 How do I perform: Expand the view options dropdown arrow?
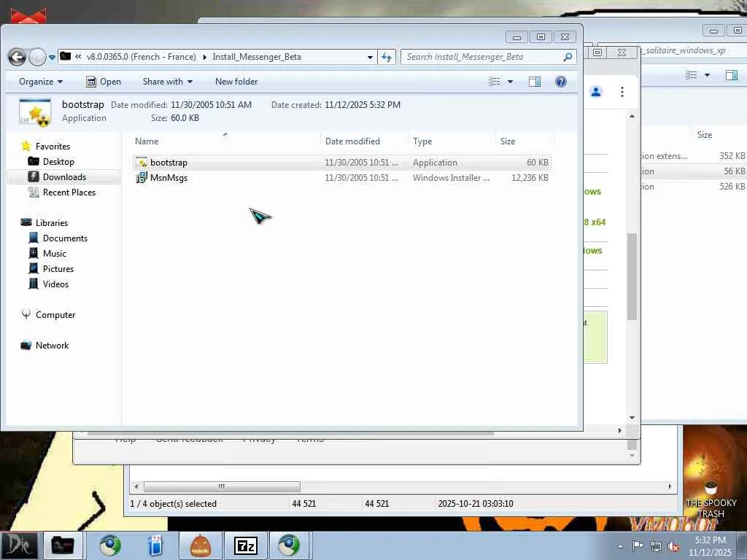pyautogui.click(x=510, y=82)
